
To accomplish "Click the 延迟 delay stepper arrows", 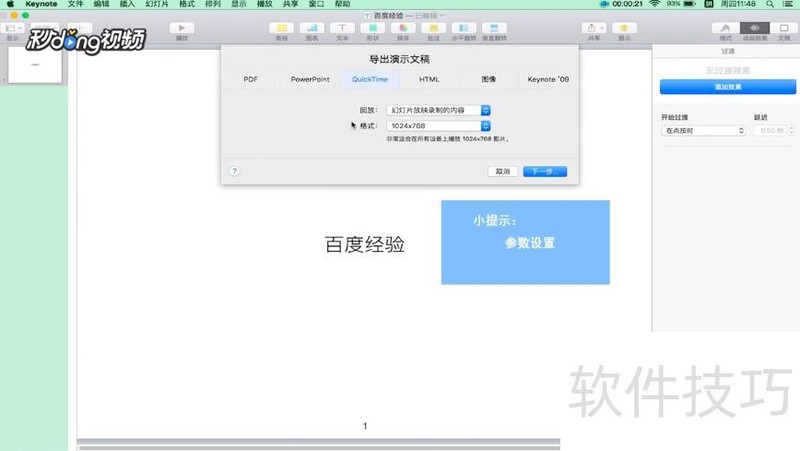I will (792, 131).
